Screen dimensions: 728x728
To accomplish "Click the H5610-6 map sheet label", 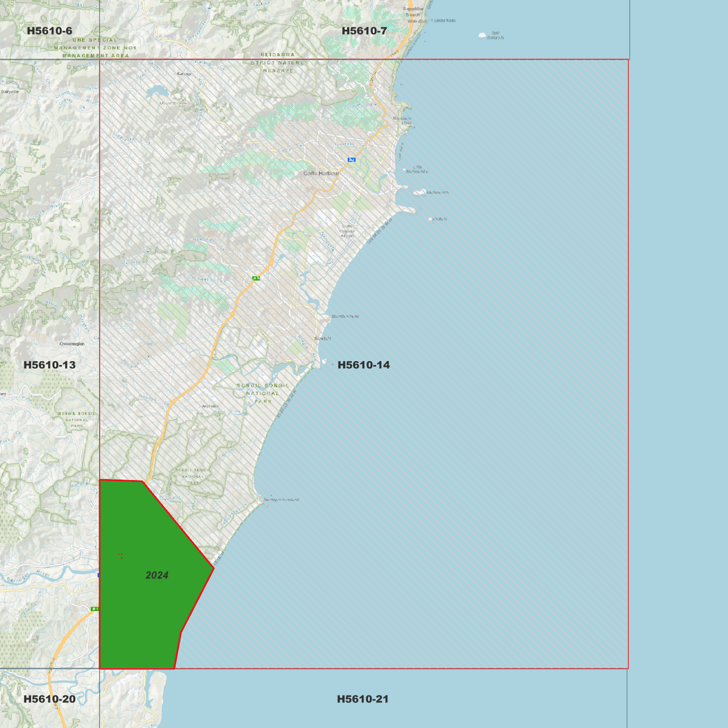I will click(50, 31).
